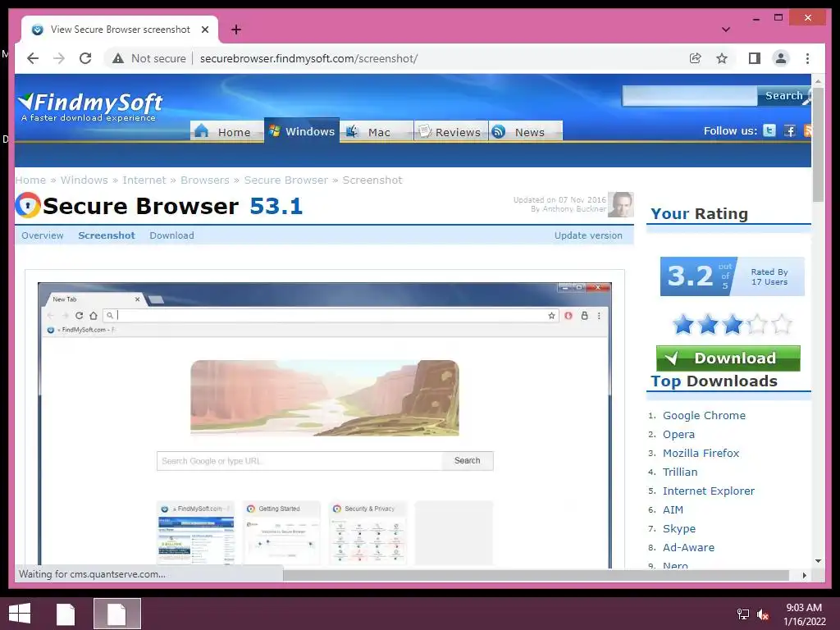
Task: Click the site search input field
Action: [x=689, y=96]
